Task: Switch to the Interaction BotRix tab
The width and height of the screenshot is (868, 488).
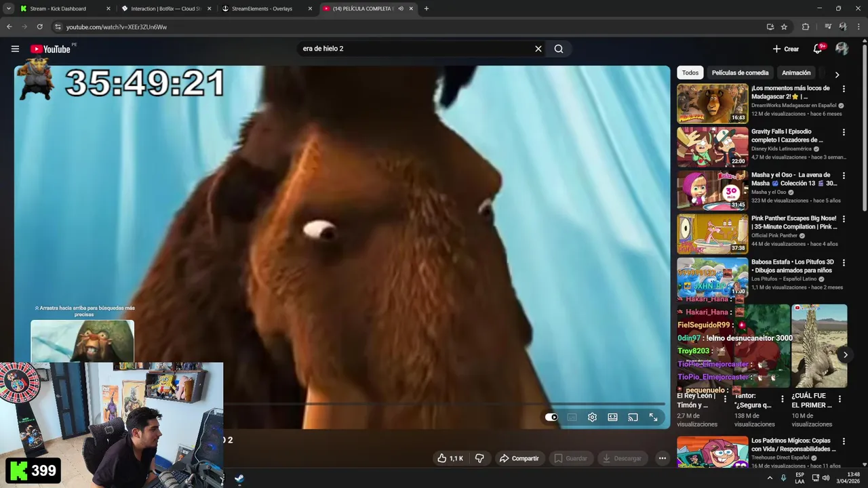Action: click(x=166, y=9)
